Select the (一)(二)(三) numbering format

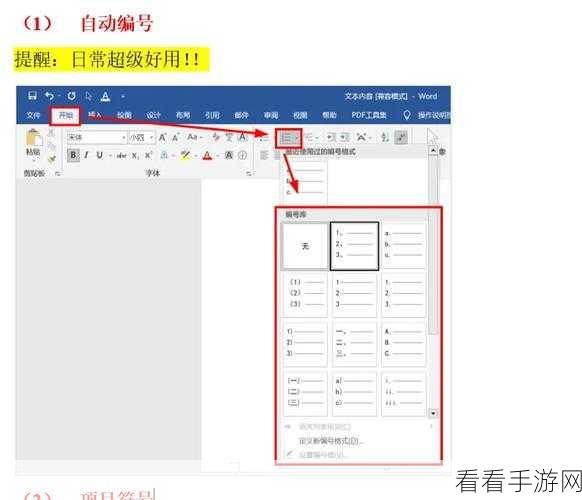tap(305, 393)
